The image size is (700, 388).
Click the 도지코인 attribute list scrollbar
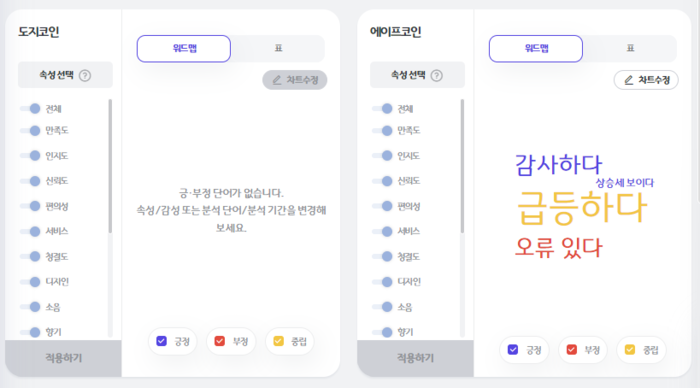point(110,166)
